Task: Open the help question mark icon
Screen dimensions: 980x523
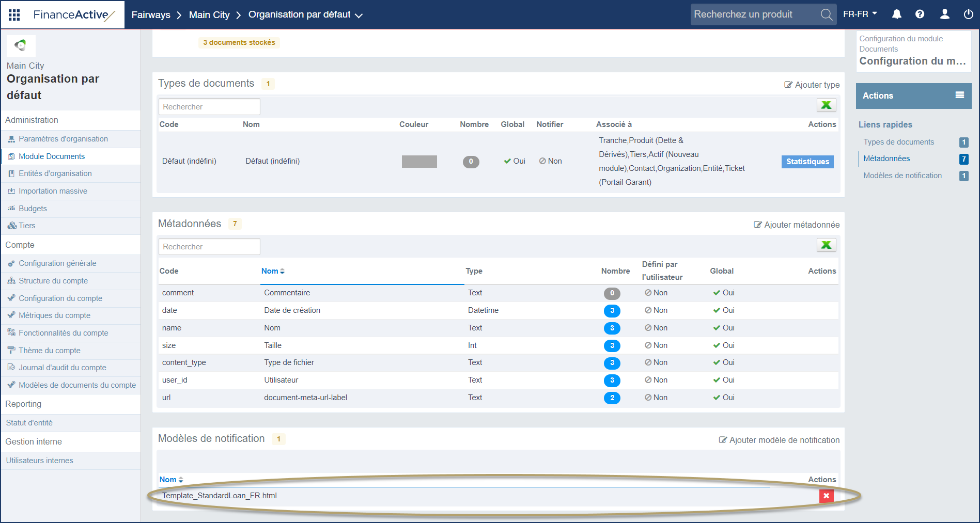Action: (920, 14)
